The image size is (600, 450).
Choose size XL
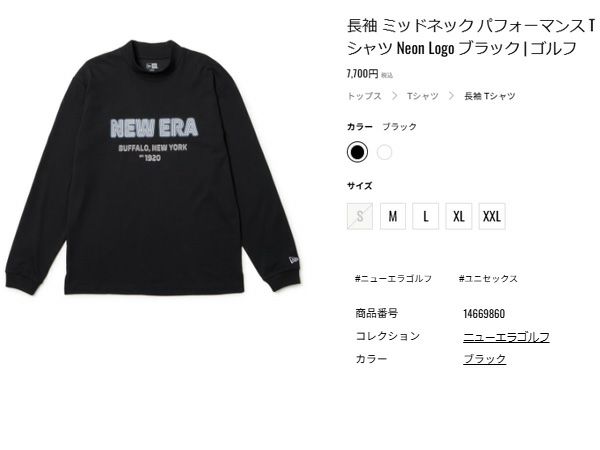pos(458,217)
